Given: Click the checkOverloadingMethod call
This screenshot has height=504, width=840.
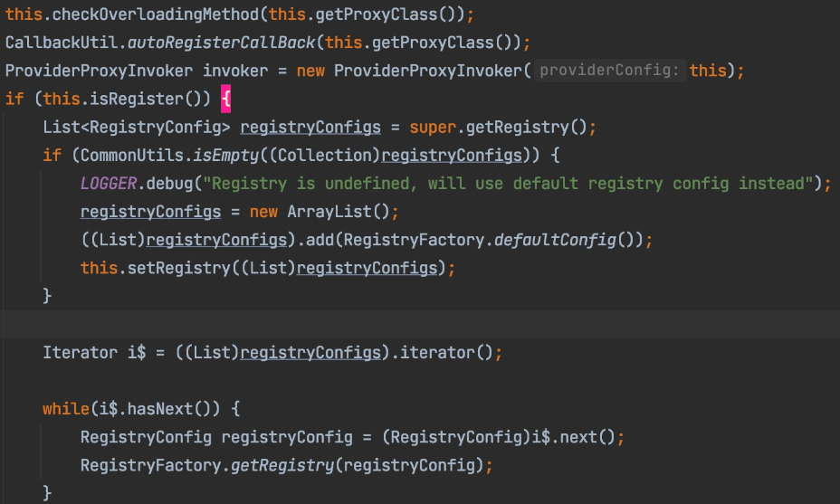Looking at the screenshot, I should tap(156, 14).
